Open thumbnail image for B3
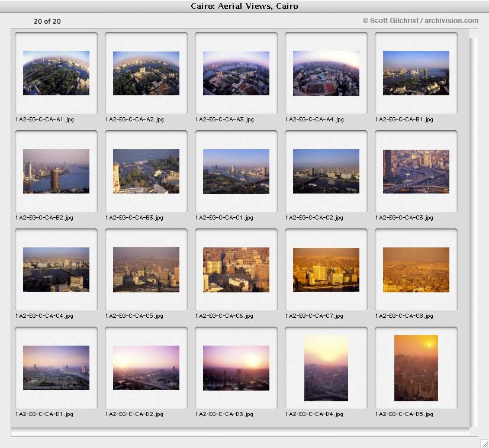The image size is (489, 448). pos(146,171)
